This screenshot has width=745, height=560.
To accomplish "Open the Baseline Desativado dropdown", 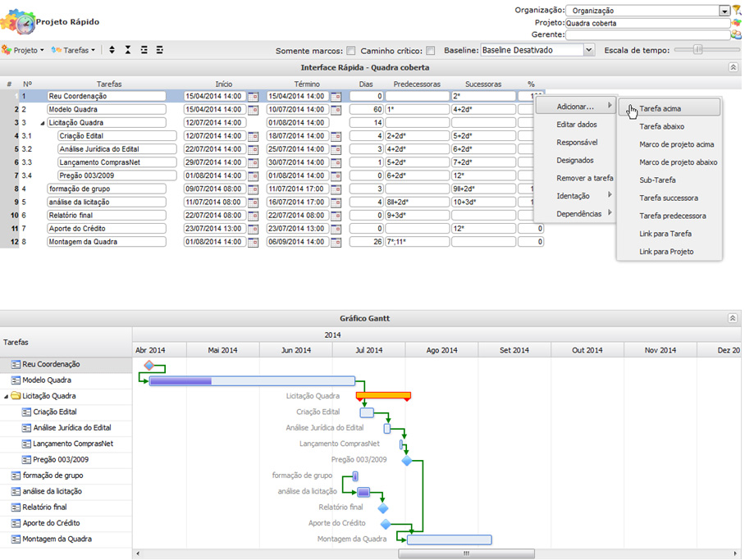I will (x=588, y=50).
